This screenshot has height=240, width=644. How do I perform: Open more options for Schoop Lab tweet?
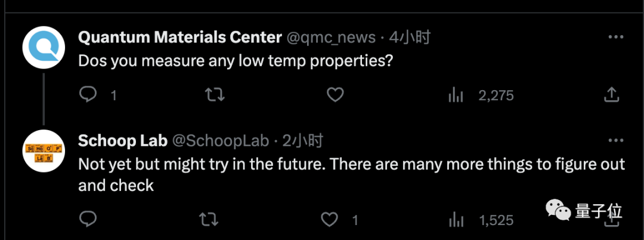pyautogui.click(x=615, y=141)
